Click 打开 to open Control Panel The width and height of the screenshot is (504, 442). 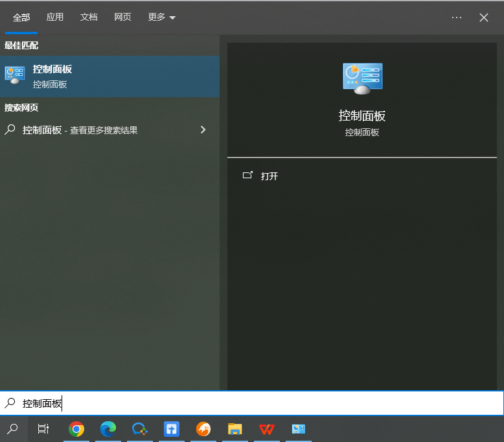[x=269, y=176]
